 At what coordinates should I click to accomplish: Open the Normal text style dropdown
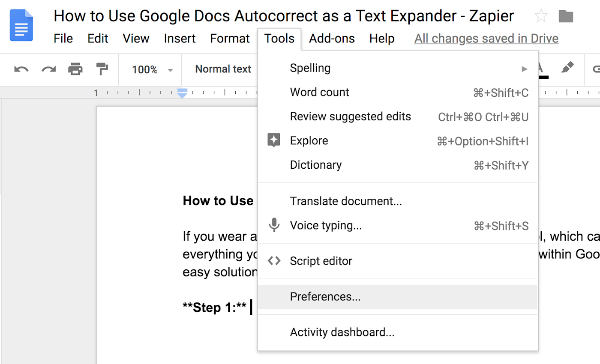click(223, 69)
